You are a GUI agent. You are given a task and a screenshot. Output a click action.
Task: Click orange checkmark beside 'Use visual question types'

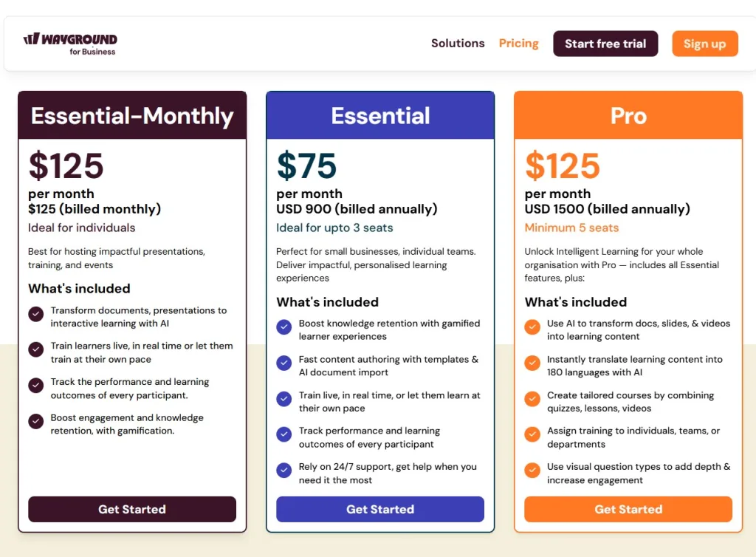(x=532, y=470)
